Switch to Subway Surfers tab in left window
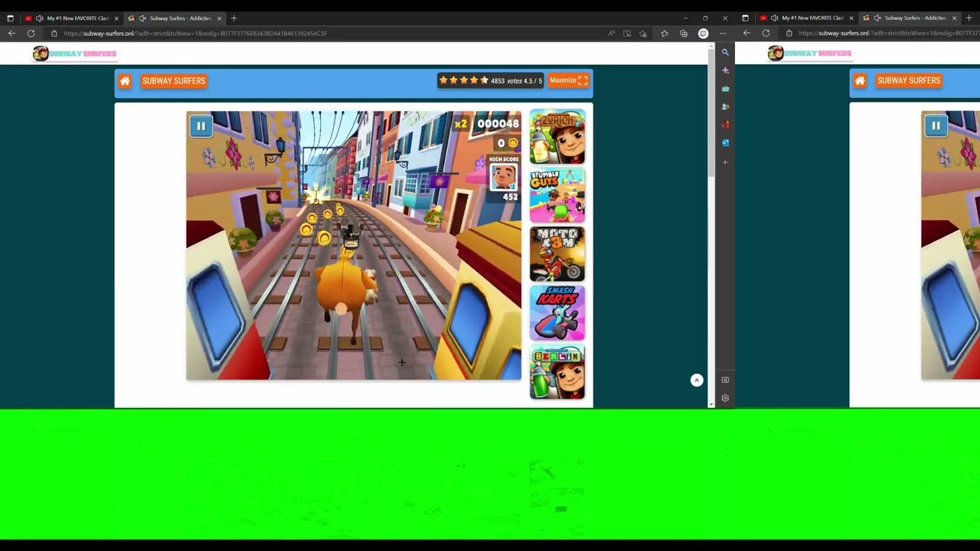The image size is (980, 551). (x=175, y=18)
